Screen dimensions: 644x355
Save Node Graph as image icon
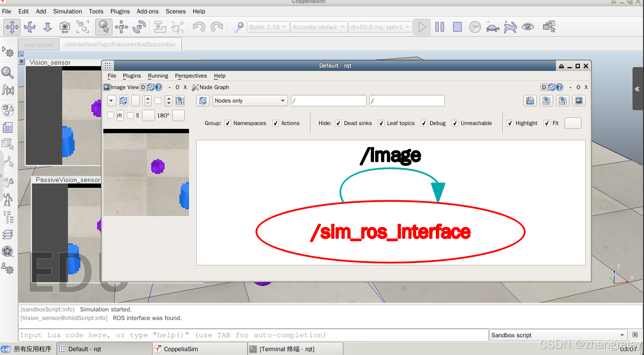coord(579,101)
